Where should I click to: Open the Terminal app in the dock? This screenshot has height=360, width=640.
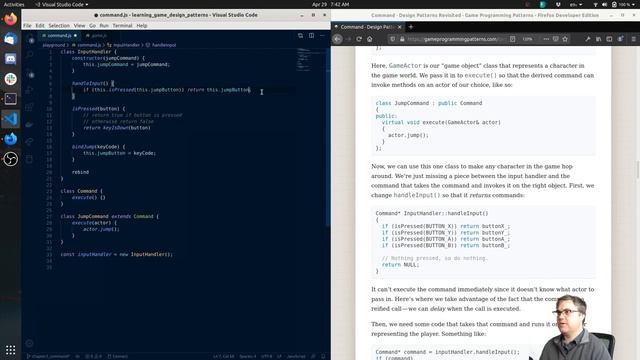[x=11, y=99]
